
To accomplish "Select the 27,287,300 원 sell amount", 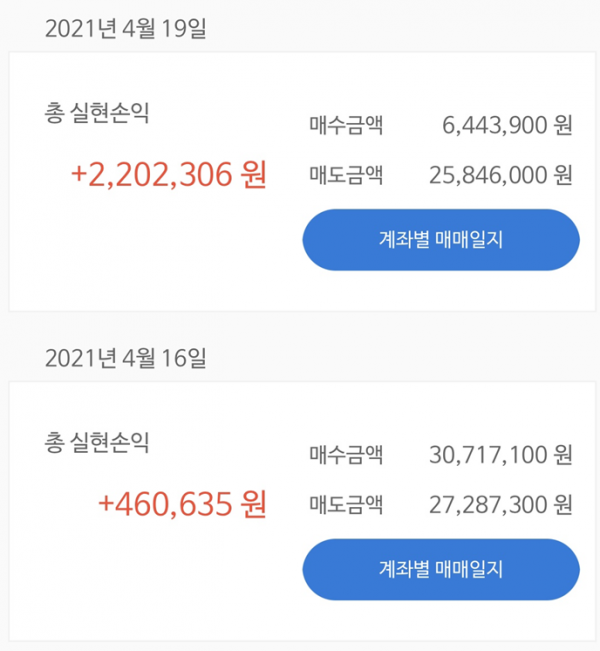I will pyautogui.click(x=500, y=505).
